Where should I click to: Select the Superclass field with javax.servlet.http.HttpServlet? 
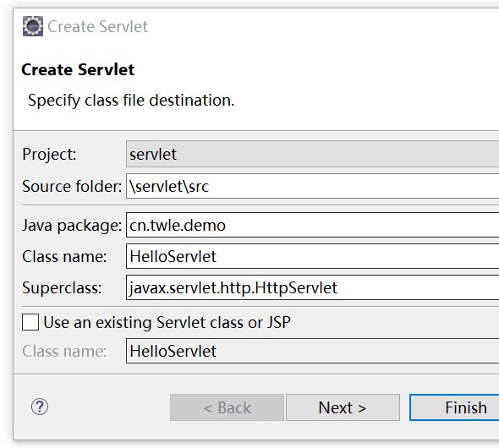(x=313, y=287)
